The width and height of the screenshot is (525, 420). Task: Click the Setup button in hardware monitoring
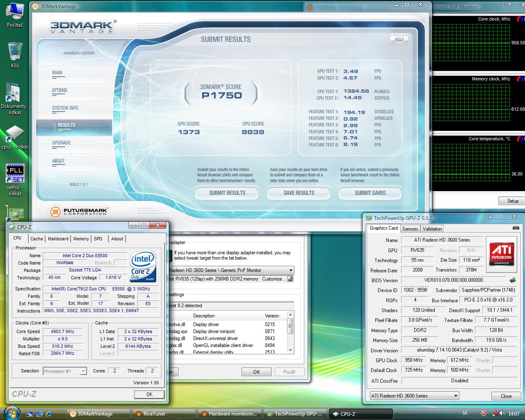[x=513, y=201]
